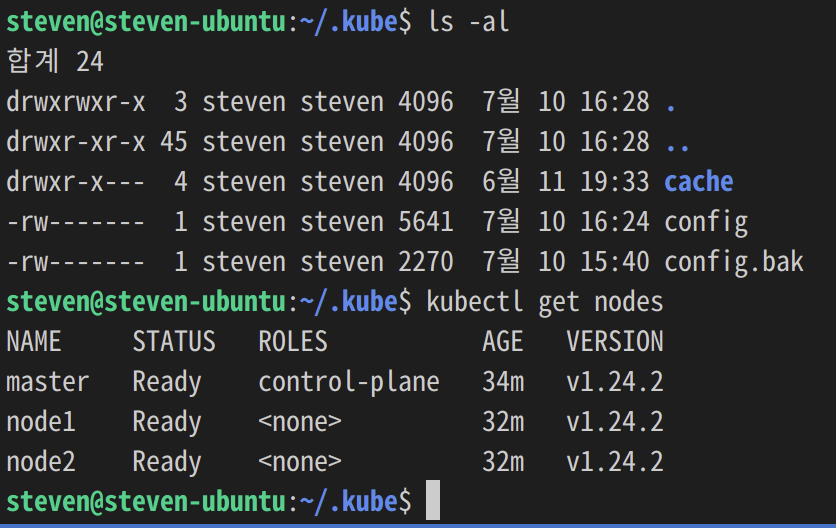Click the node2 row name
The height and width of the screenshot is (528, 836).
(41, 462)
